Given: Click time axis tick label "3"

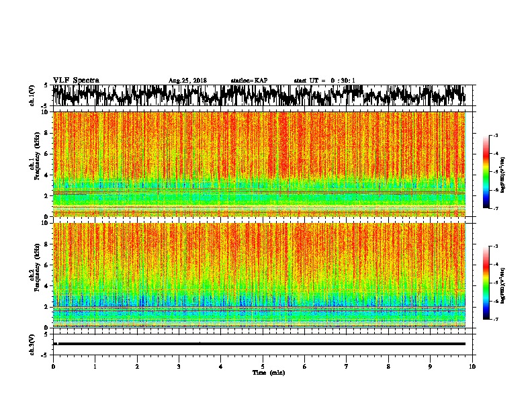Looking at the screenshot, I should pos(179,367).
